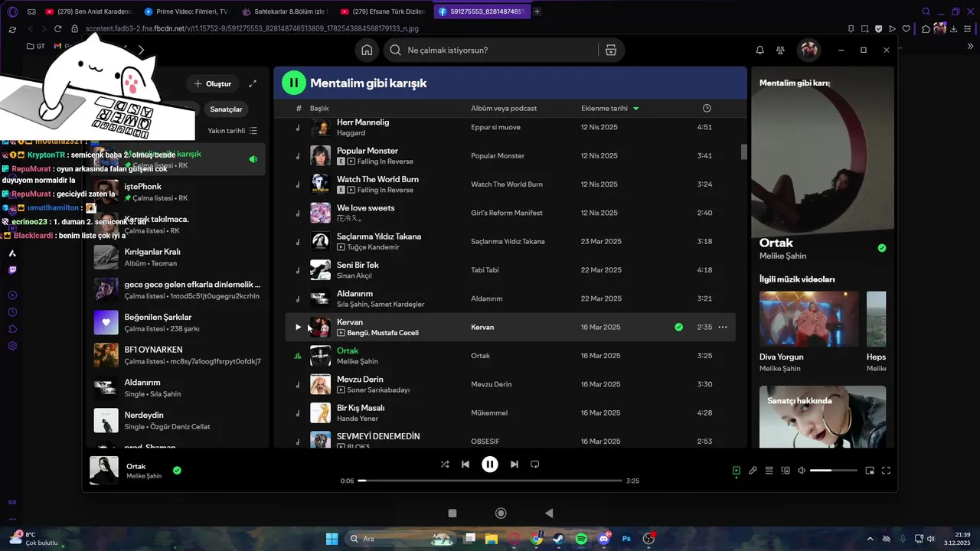The height and width of the screenshot is (551, 980).
Task: Click the Tuğçe Kandemir artist link
Action: tap(373, 247)
